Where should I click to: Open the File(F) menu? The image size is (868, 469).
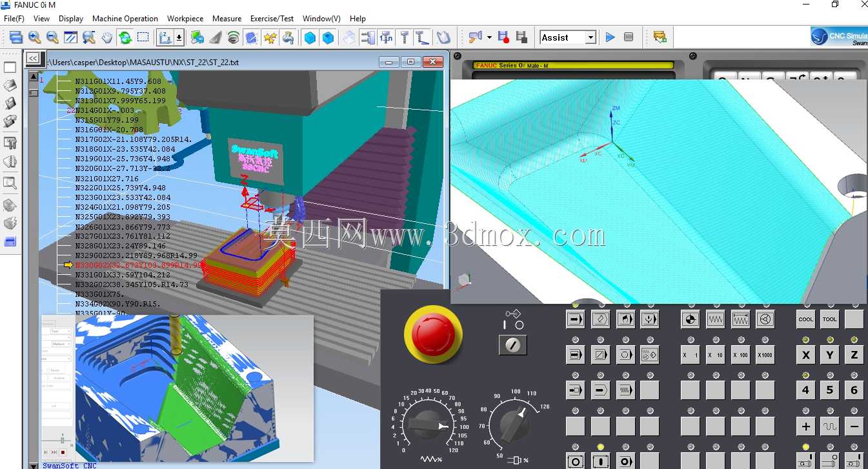click(14, 19)
